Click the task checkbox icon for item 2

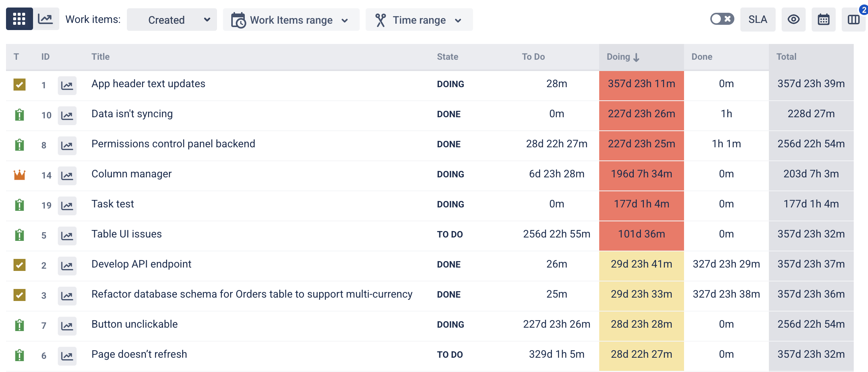point(20,265)
